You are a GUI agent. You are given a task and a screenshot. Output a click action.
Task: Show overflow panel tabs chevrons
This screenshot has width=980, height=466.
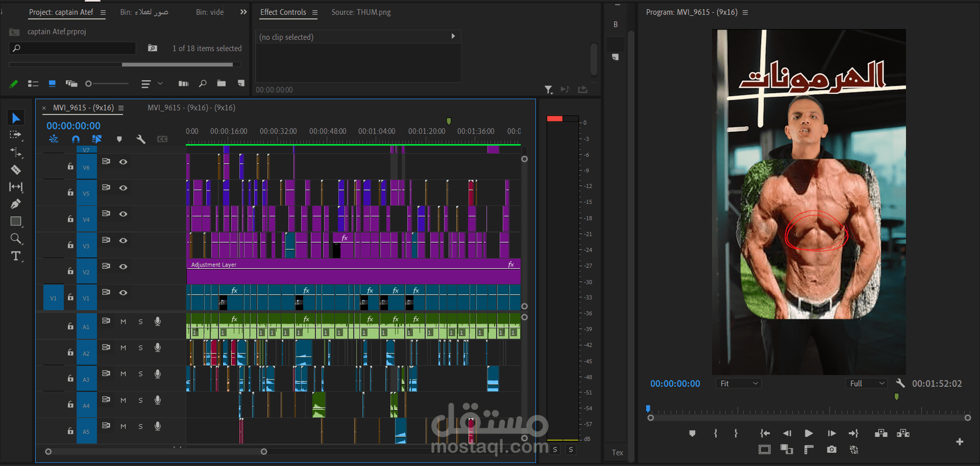tap(243, 12)
